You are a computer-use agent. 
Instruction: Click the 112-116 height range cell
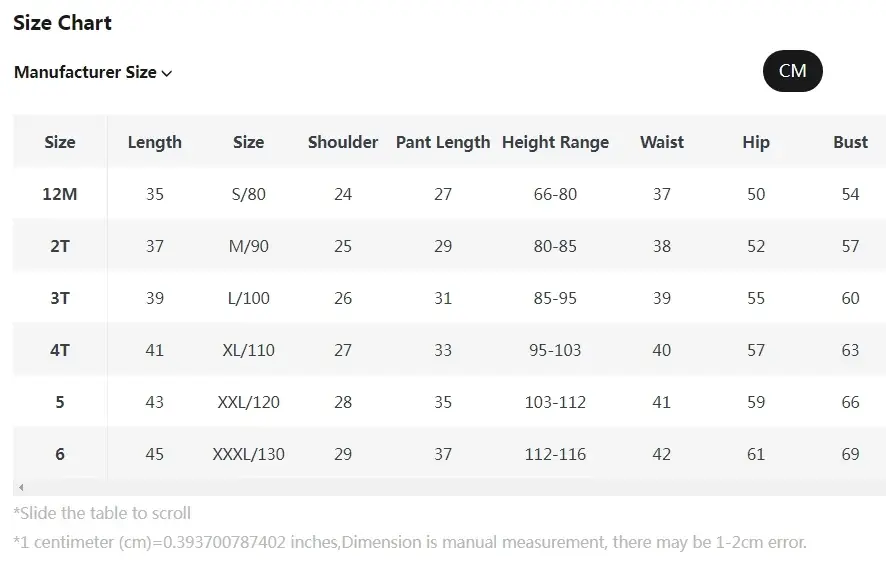pyautogui.click(x=555, y=454)
